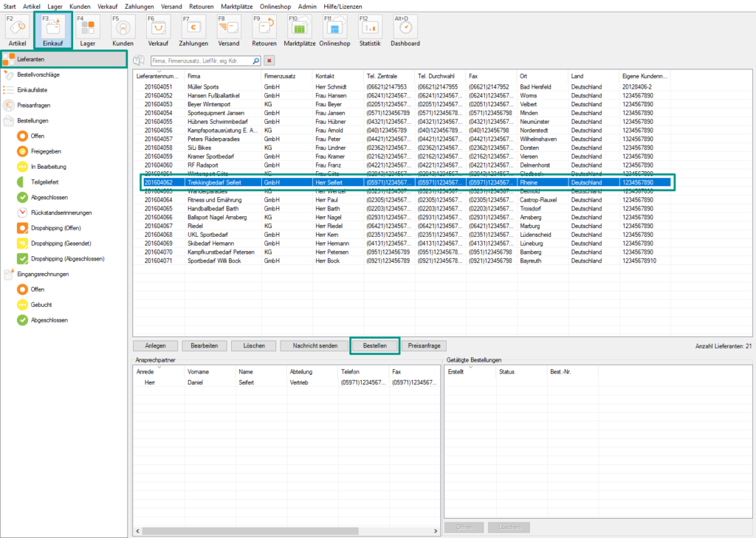Image resolution: width=756 pixels, height=538 pixels.
Task: Open the Retouren toolbar icon
Action: 264,30
